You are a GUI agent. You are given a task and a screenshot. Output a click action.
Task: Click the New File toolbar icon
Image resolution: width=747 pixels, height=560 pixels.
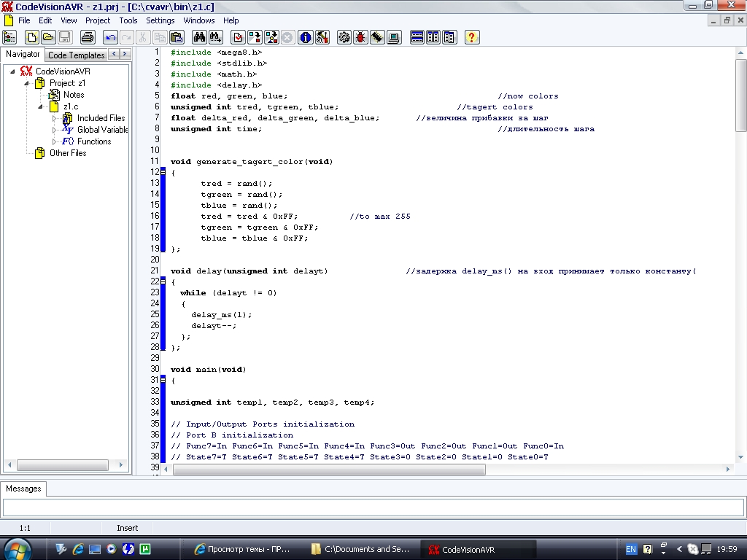tap(33, 37)
